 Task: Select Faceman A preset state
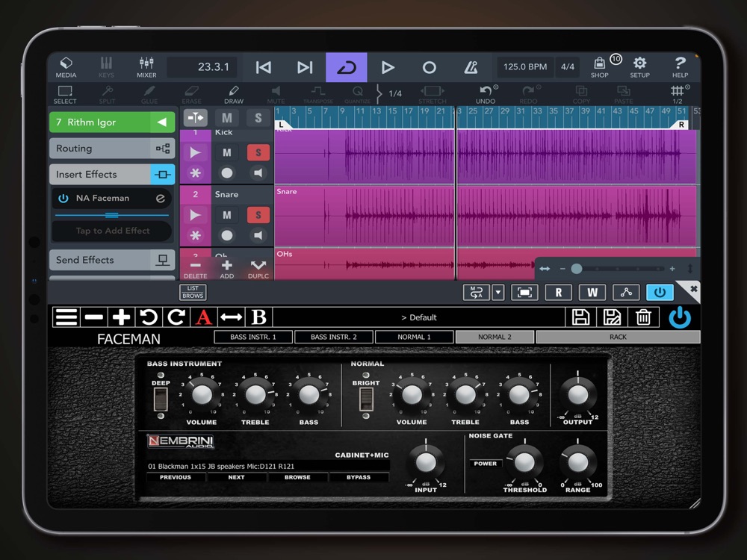pos(203,317)
